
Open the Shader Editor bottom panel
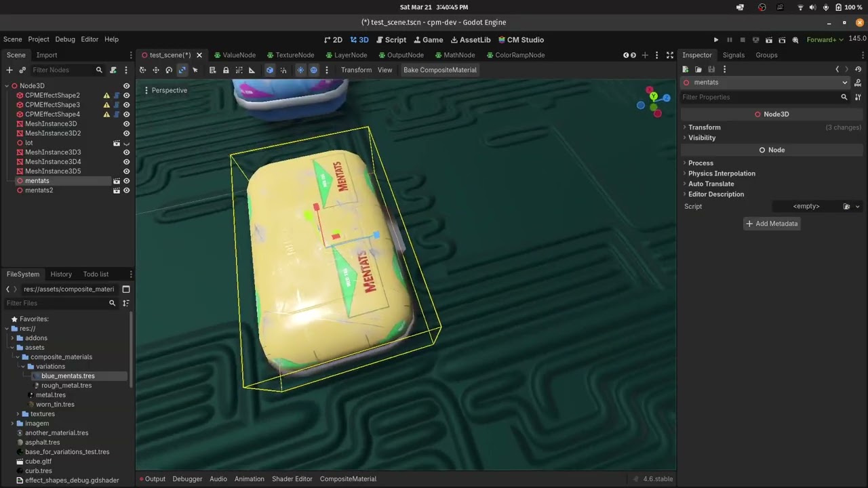[292, 479]
